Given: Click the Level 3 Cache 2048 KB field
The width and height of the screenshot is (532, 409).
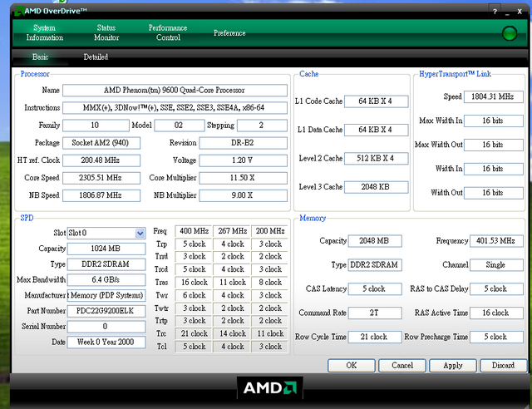Looking at the screenshot, I should click(376, 187).
